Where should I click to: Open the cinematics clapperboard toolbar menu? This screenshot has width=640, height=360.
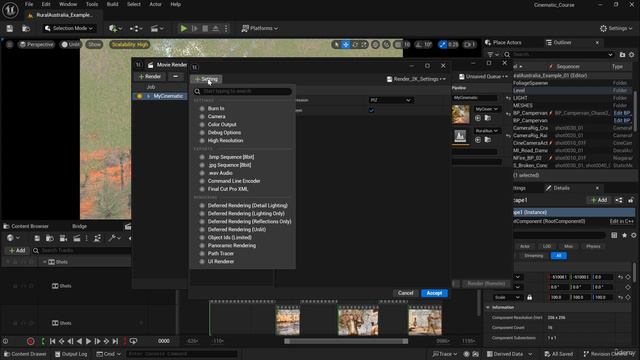tap(157, 28)
